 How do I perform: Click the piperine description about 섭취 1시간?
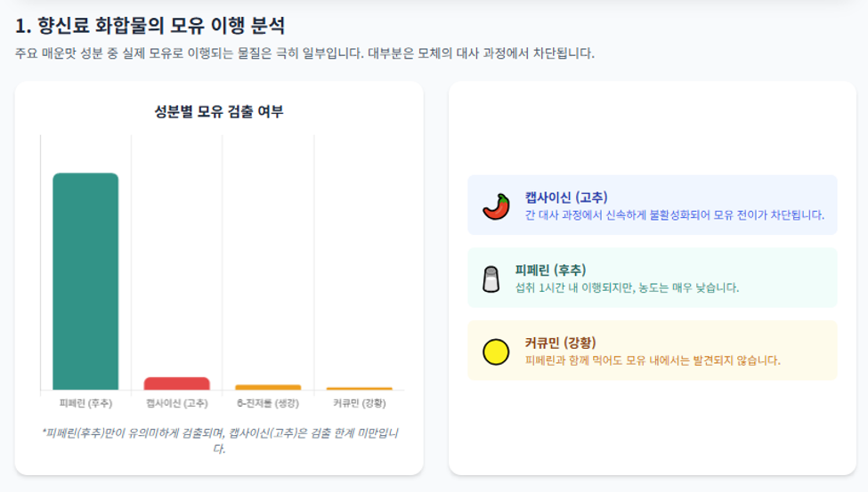click(627, 287)
